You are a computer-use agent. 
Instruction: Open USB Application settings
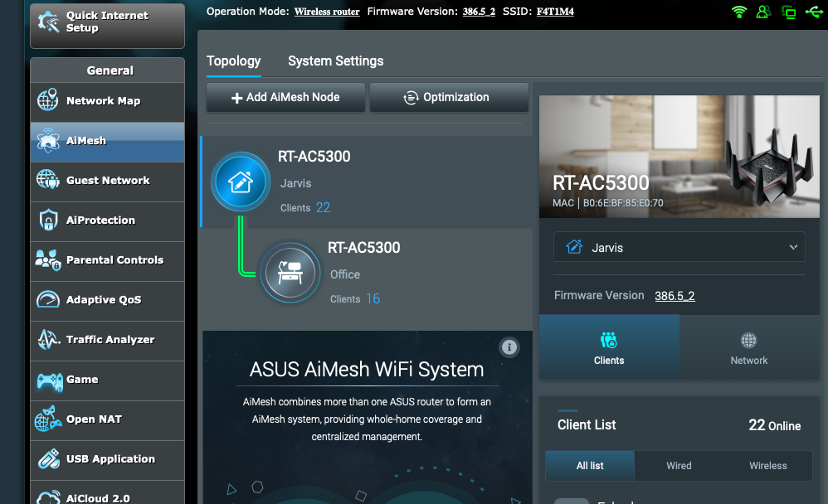[x=107, y=461]
